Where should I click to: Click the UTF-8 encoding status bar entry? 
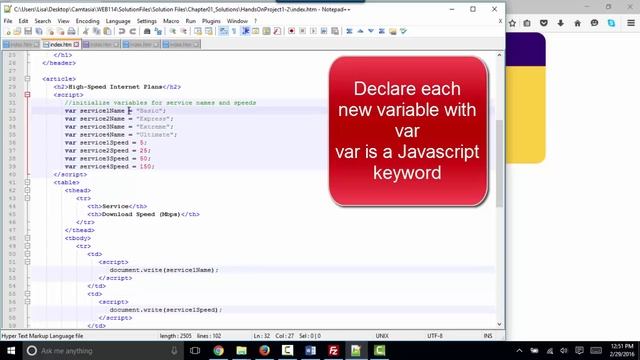pyautogui.click(x=435, y=336)
